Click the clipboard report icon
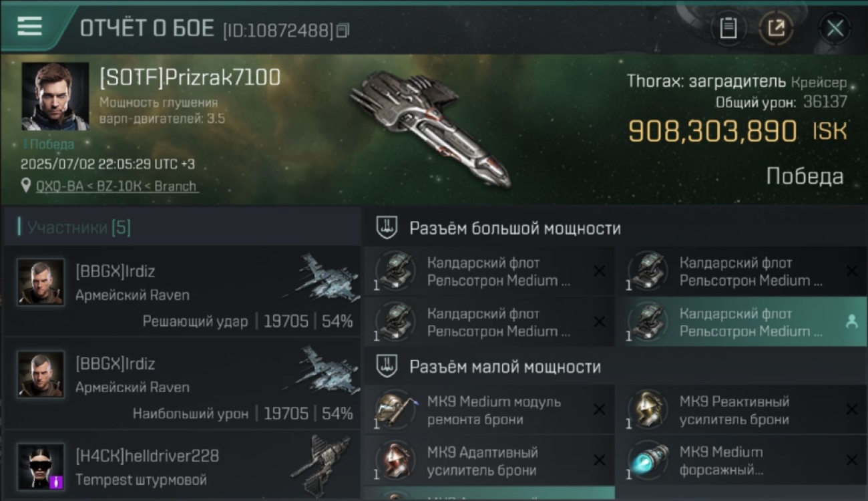Viewport: 868px width, 501px height. (x=728, y=28)
